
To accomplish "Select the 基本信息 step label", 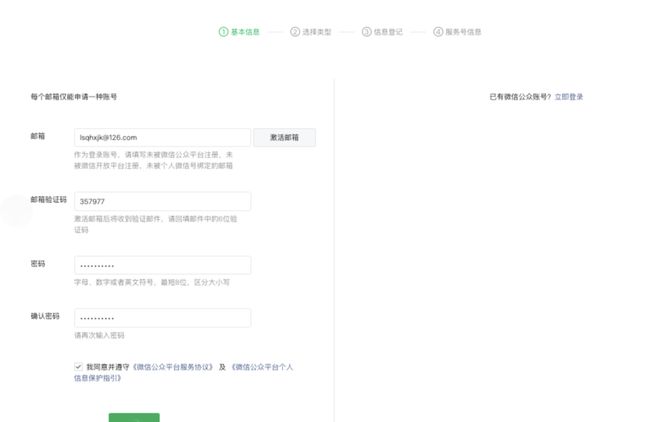I will pos(245,32).
